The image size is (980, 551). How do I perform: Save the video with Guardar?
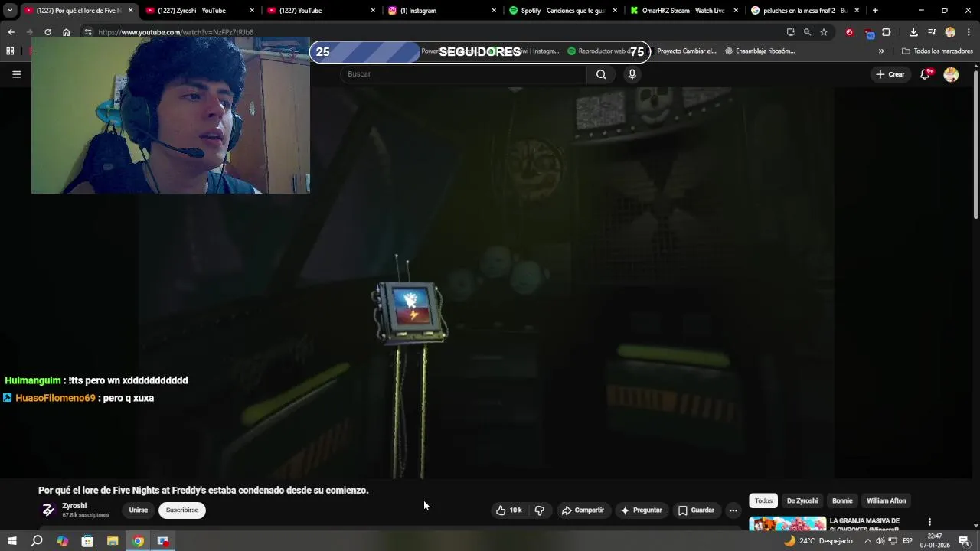[x=696, y=510]
